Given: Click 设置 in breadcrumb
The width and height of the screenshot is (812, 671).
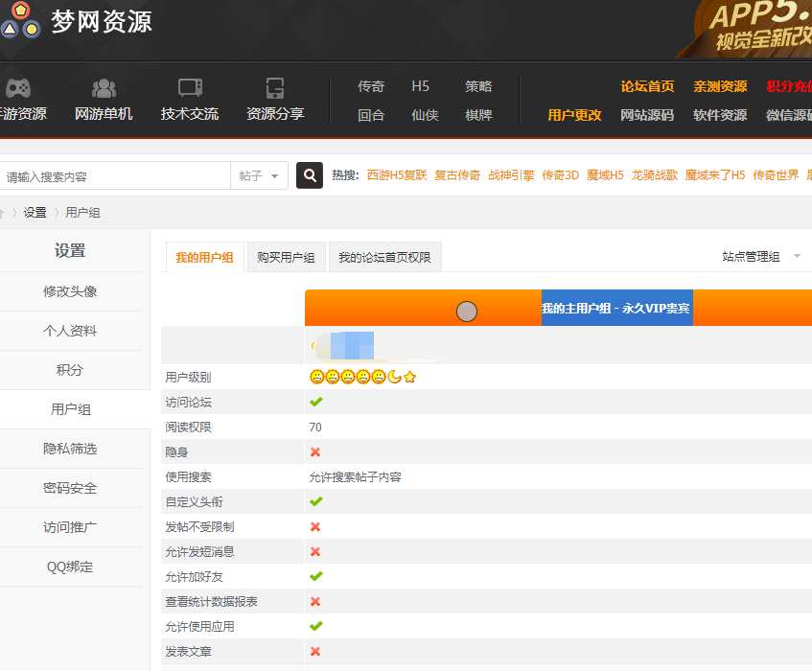Looking at the screenshot, I should tap(35, 213).
